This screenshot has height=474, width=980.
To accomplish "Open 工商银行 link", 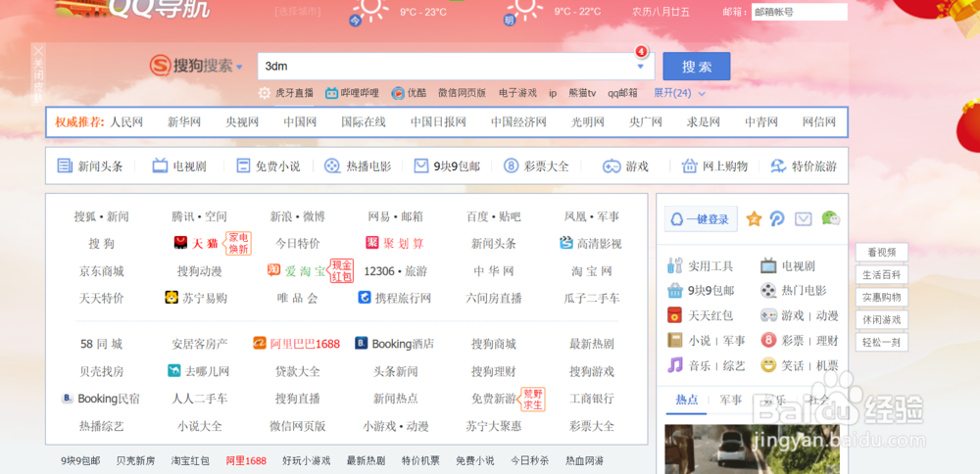I will [x=591, y=398].
